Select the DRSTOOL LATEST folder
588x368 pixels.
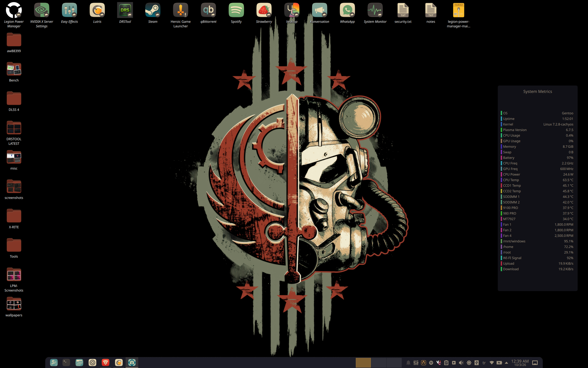point(14,128)
